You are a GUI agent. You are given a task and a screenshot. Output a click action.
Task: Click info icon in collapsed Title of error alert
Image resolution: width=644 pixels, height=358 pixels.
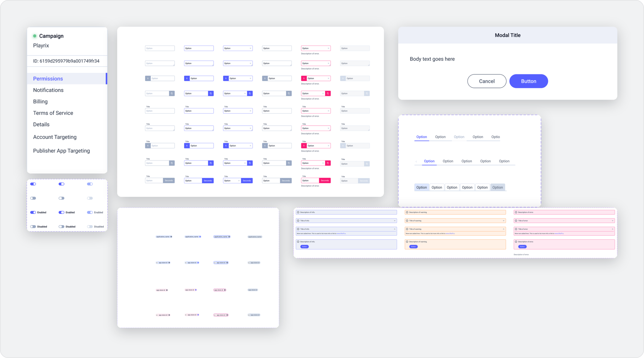click(516, 221)
